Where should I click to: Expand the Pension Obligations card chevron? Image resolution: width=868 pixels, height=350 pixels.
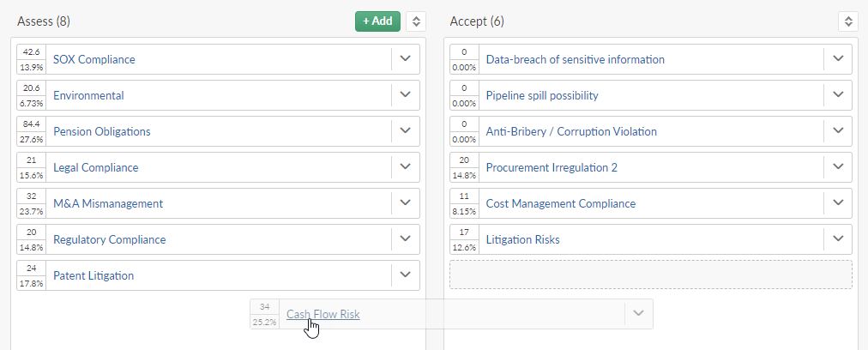405,130
